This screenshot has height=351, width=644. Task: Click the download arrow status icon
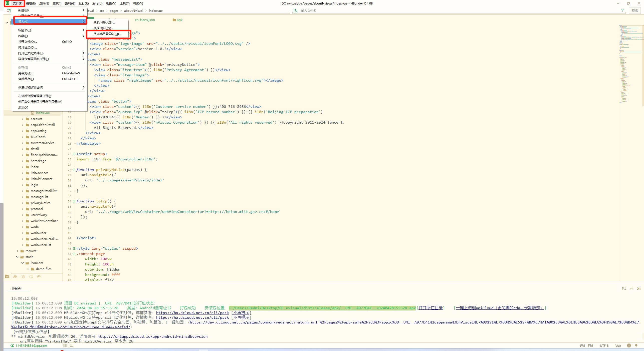coord(629,345)
